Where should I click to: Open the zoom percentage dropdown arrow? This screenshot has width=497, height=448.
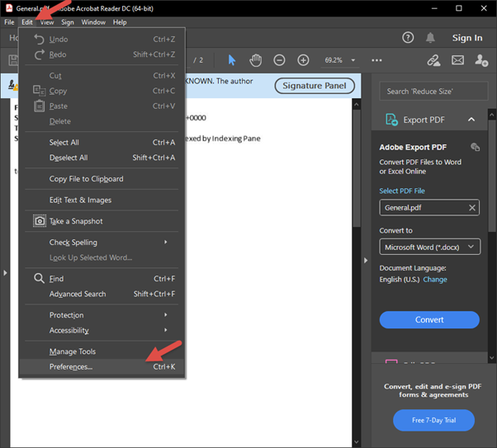(353, 60)
